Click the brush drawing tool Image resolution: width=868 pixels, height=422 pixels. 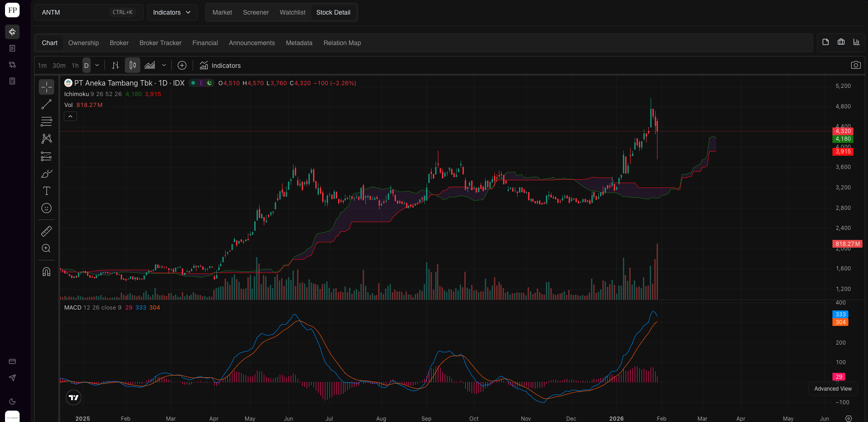[46, 174]
